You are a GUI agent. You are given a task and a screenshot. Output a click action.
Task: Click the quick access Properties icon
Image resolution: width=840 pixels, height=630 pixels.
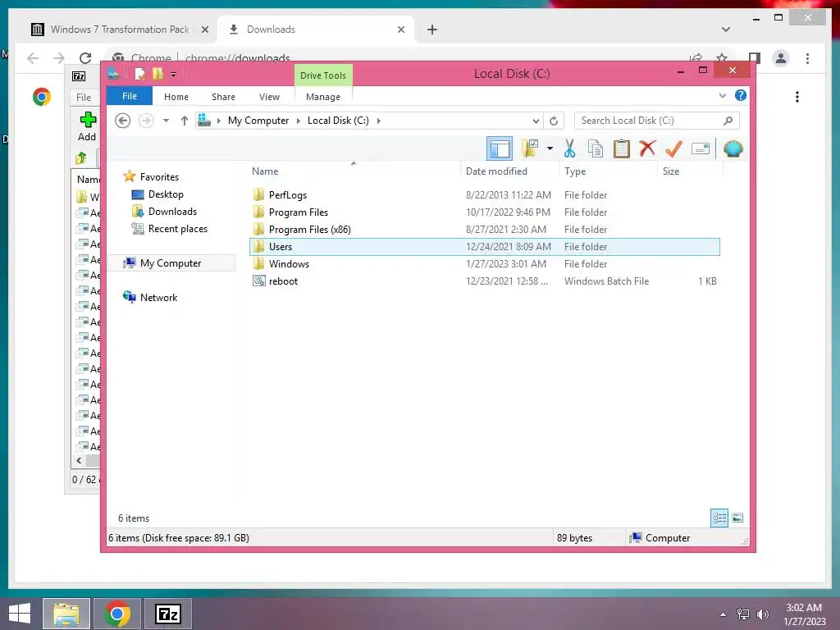tap(139, 74)
